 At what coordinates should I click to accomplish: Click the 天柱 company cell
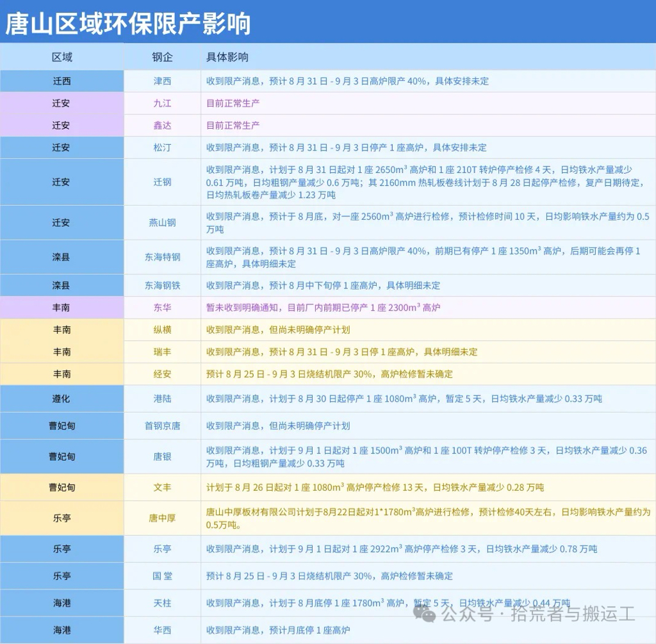(162, 604)
